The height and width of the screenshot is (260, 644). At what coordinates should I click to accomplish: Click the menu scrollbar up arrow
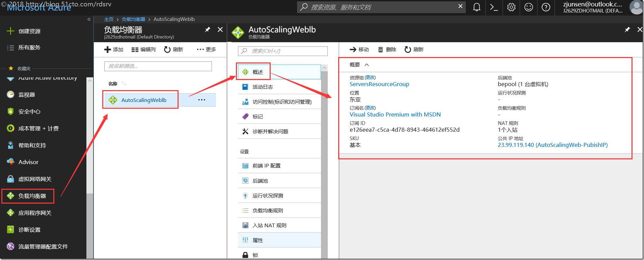(x=324, y=68)
